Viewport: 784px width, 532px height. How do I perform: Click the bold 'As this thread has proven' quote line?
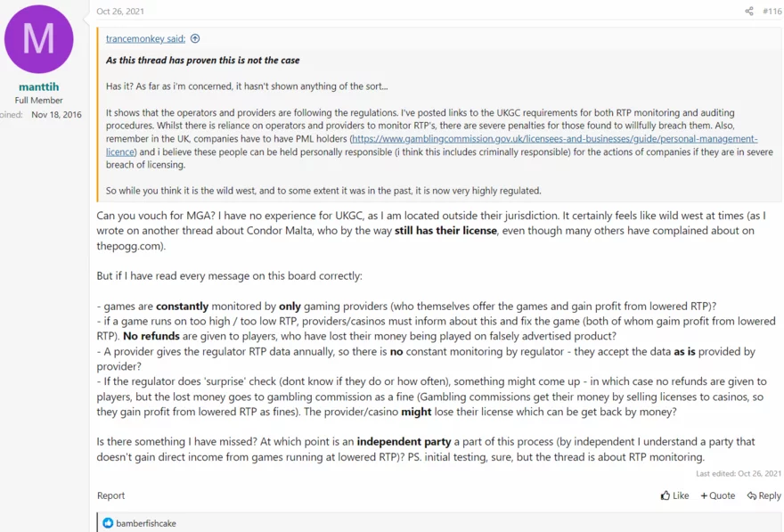202,61
